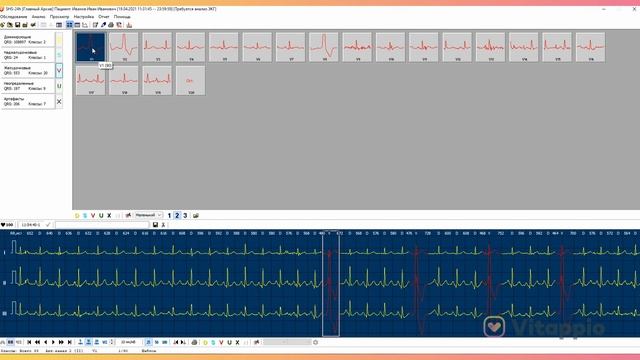Select the dark blue highlighted first class thumbnail
This screenshot has height=360, width=640.
(x=91, y=47)
